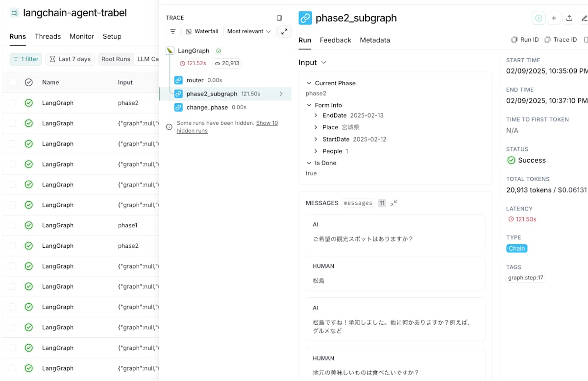Open the Threads tab

pyautogui.click(x=48, y=36)
